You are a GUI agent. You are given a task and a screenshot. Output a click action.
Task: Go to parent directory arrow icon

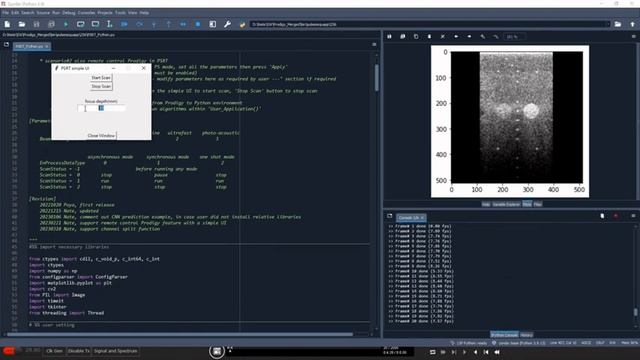coord(632,24)
